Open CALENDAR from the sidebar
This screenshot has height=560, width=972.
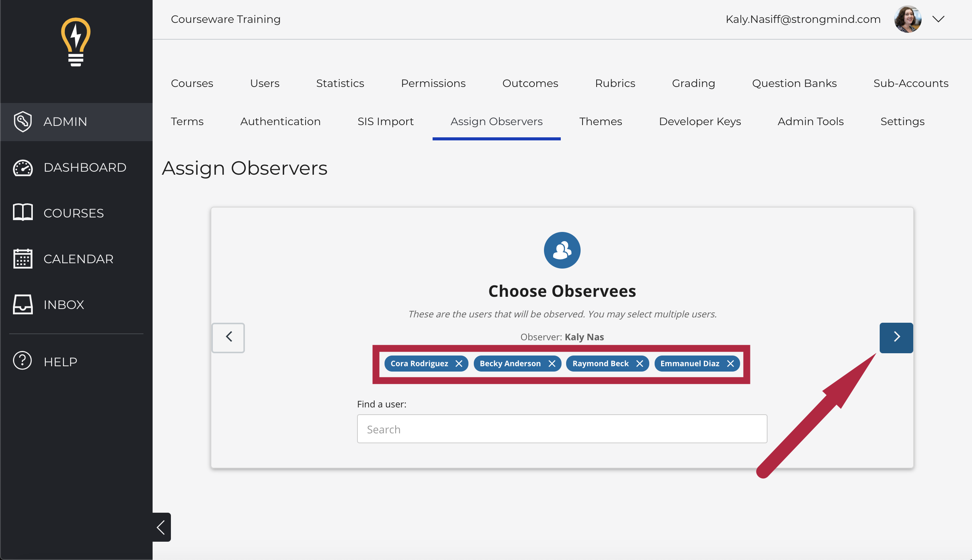tap(79, 259)
